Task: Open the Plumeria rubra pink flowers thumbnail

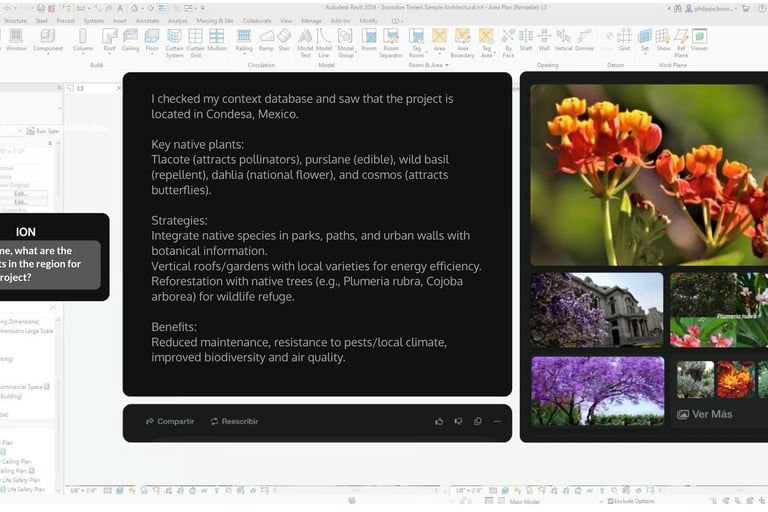Action: click(719, 310)
